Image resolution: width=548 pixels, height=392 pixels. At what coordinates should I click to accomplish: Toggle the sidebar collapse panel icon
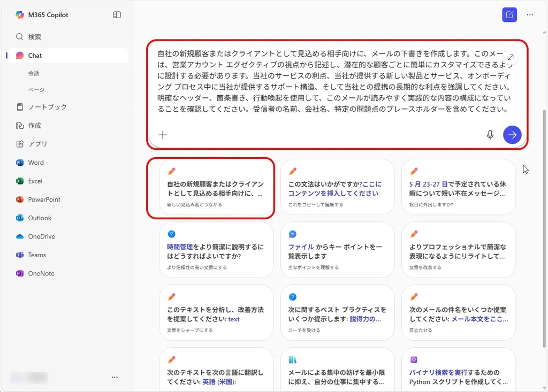tap(117, 15)
